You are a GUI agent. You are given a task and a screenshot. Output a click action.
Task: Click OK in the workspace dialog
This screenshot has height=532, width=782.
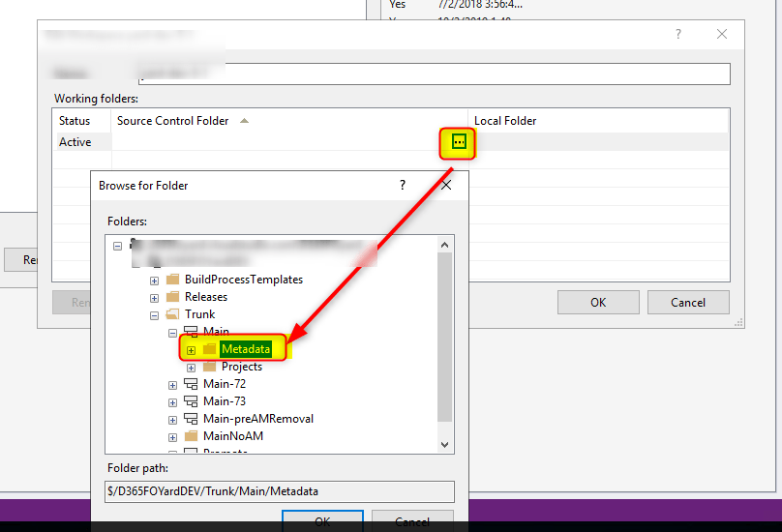[598, 302]
